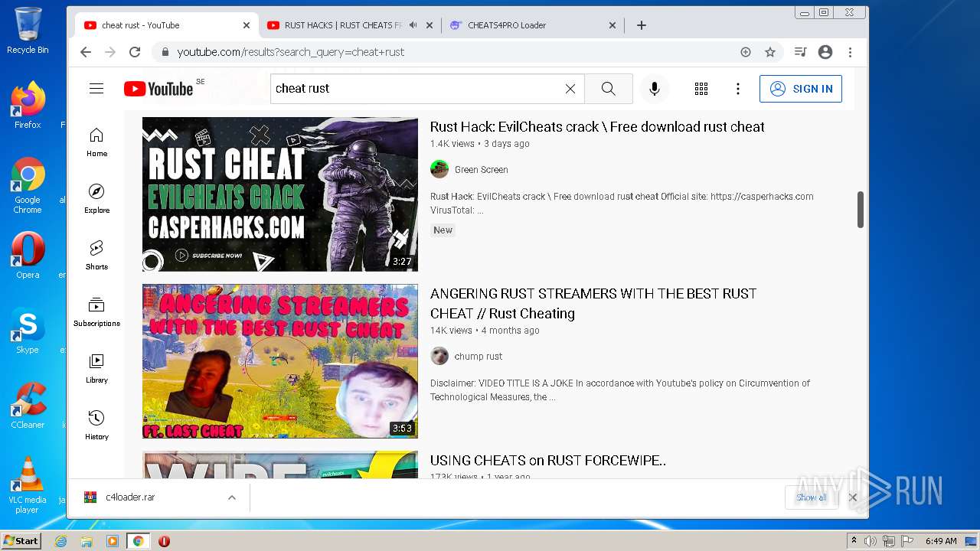The height and width of the screenshot is (551, 980).
Task: Open the Angering Streamers video thumbnail
Action: [x=280, y=361]
